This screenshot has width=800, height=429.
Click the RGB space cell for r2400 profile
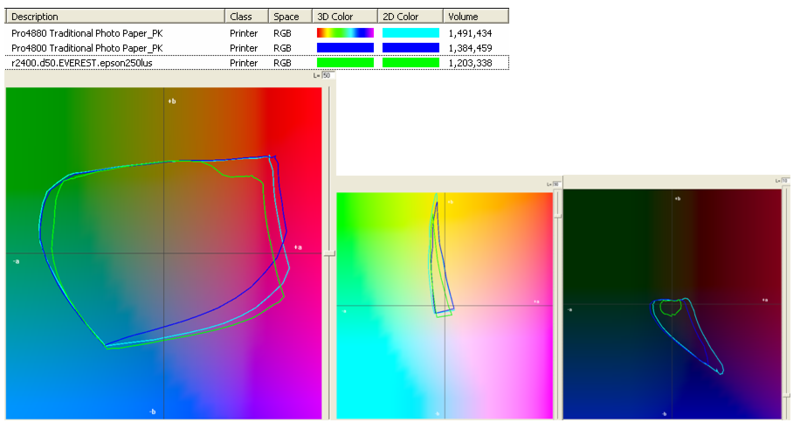(x=282, y=63)
